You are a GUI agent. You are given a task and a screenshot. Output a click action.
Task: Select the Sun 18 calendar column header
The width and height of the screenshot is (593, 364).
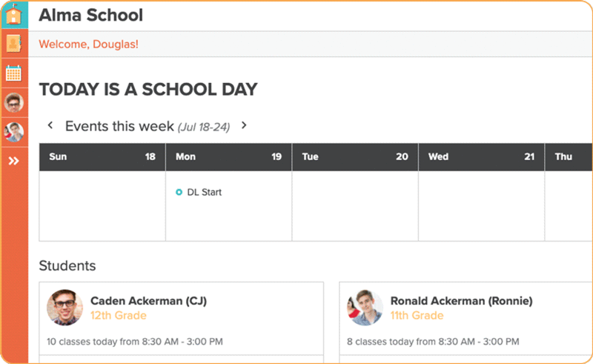pyautogui.click(x=102, y=157)
